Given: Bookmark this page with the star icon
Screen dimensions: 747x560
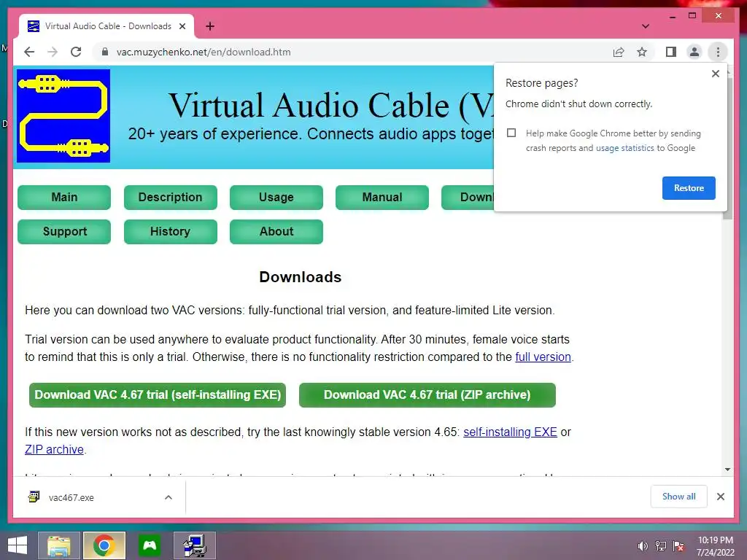Looking at the screenshot, I should pos(642,52).
